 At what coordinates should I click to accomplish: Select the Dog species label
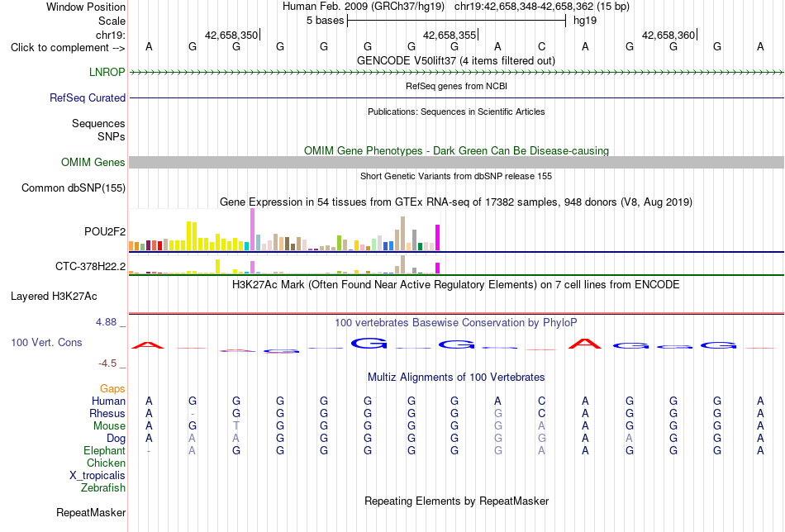pos(117,439)
